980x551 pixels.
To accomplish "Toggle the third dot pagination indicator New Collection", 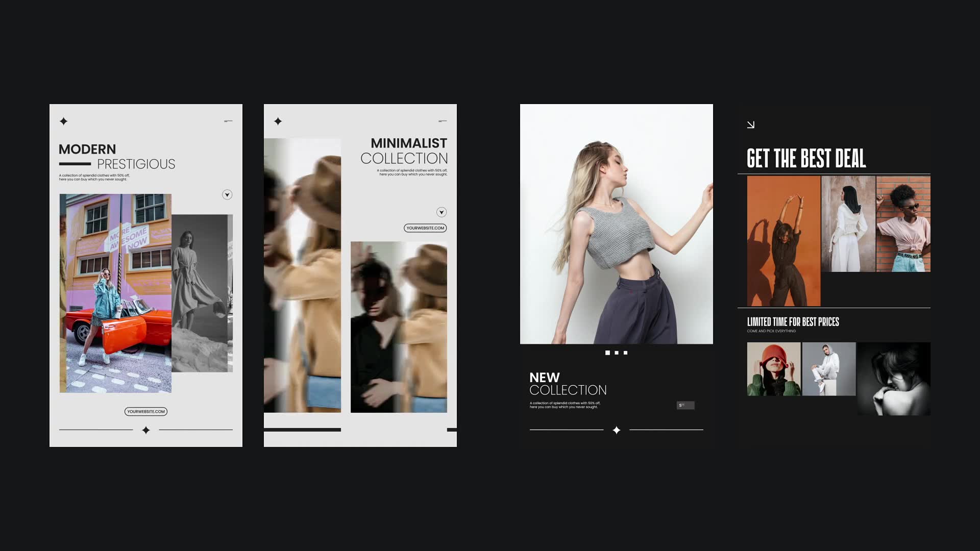I will click(625, 352).
